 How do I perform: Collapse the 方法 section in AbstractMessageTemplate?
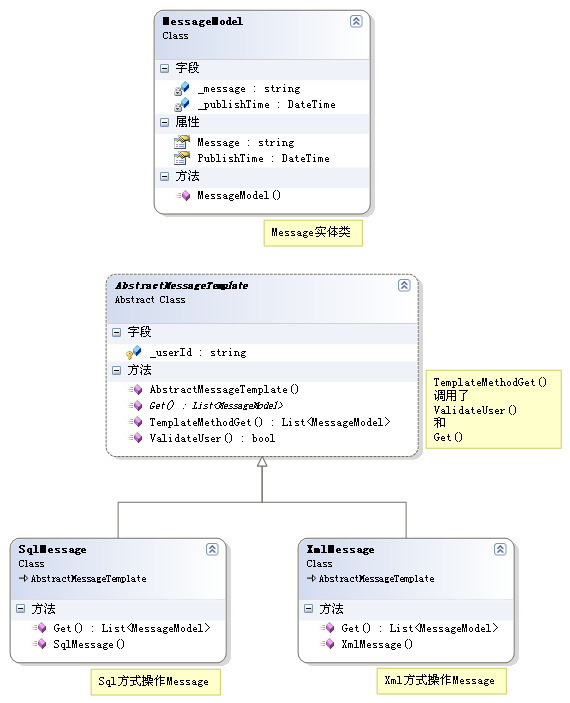coord(117,370)
